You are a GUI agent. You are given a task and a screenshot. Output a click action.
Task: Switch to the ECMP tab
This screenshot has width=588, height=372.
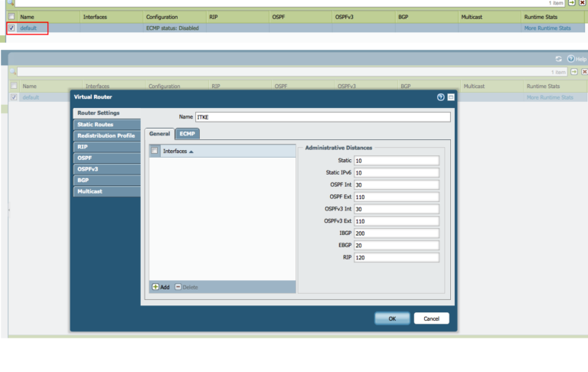tap(187, 133)
